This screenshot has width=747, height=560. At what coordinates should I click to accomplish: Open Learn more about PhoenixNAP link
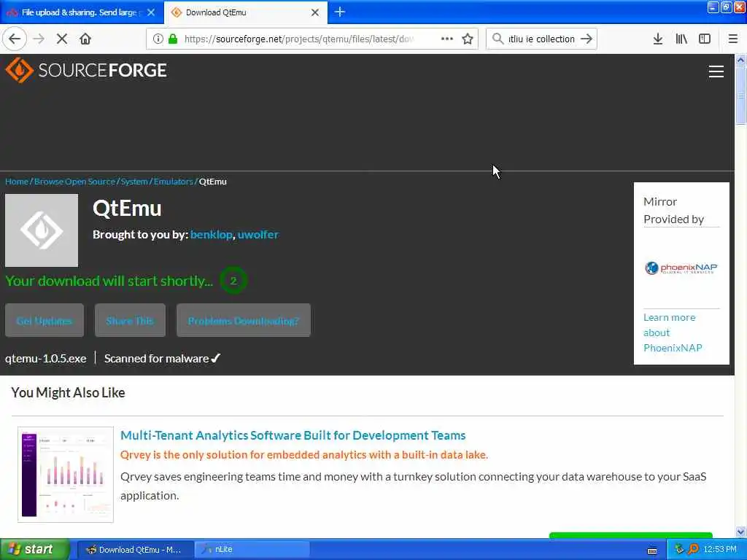672,332
